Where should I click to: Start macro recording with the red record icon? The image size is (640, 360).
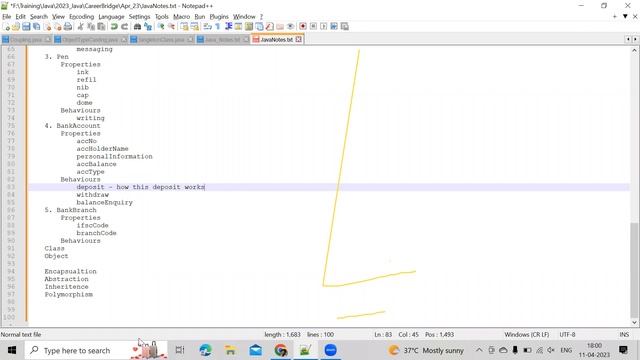[x=303, y=27]
